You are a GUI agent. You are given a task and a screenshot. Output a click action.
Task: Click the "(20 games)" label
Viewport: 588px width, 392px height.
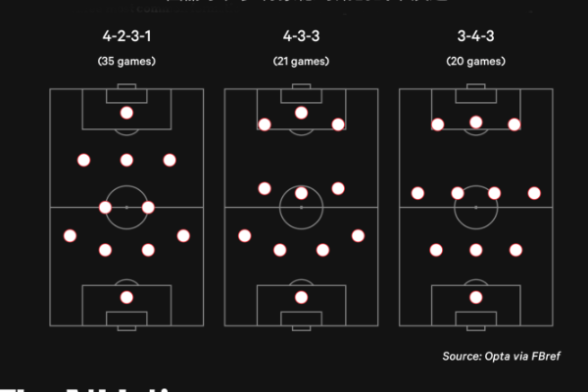[x=475, y=61]
